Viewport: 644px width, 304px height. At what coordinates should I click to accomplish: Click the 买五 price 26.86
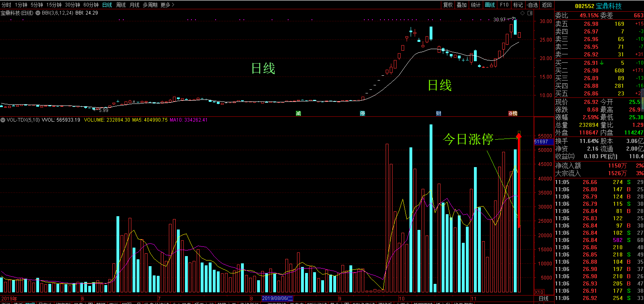[x=591, y=93]
